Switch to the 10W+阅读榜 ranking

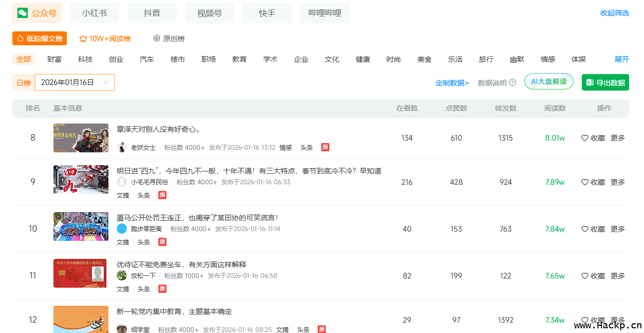(x=105, y=39)
